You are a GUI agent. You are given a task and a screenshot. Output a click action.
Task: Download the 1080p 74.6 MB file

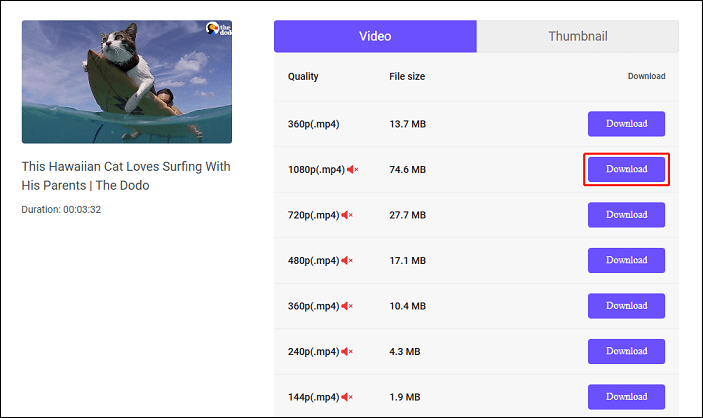pos(626,169)
